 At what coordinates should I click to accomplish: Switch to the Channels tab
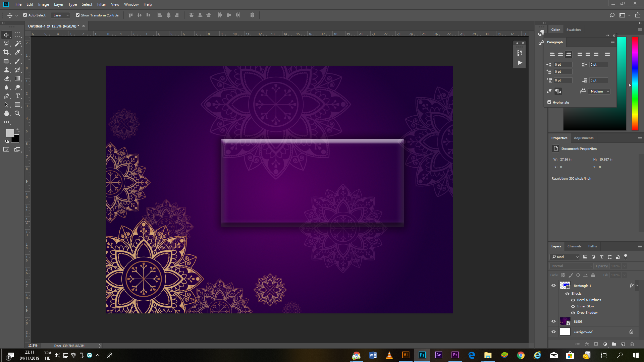click(x=574, y=246)
